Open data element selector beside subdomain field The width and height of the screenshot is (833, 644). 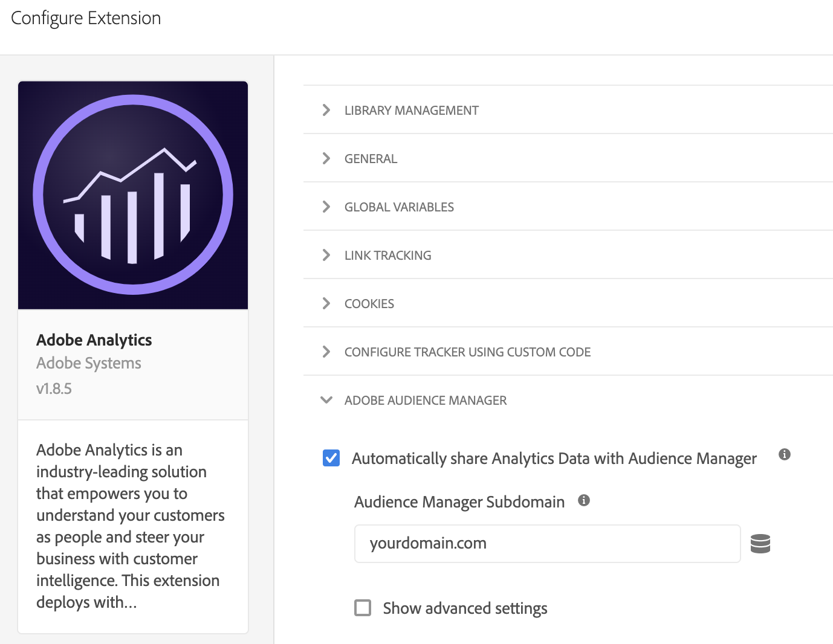coord(760,544)
